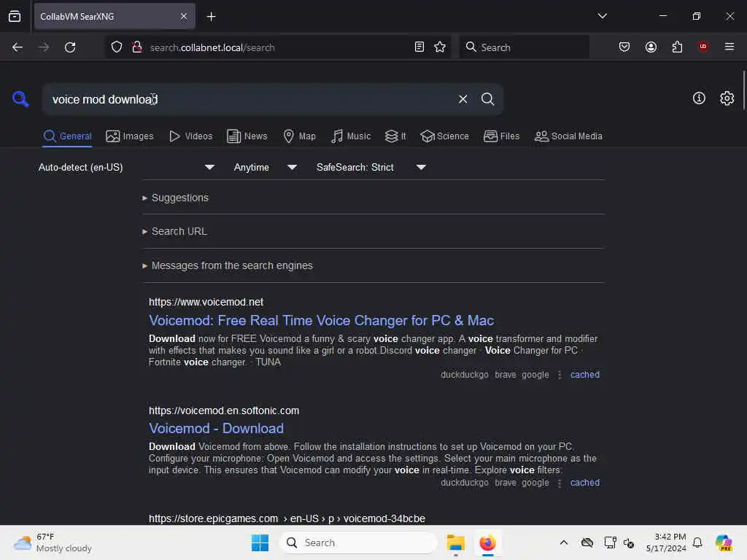Screen dimensions: 747x560
Task: Click in the SearXNG query input field
Action: 248,99
